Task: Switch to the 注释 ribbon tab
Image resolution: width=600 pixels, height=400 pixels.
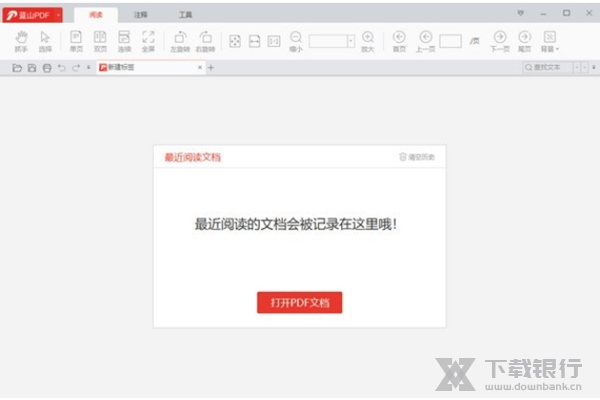Action: [x=140, y=15]
